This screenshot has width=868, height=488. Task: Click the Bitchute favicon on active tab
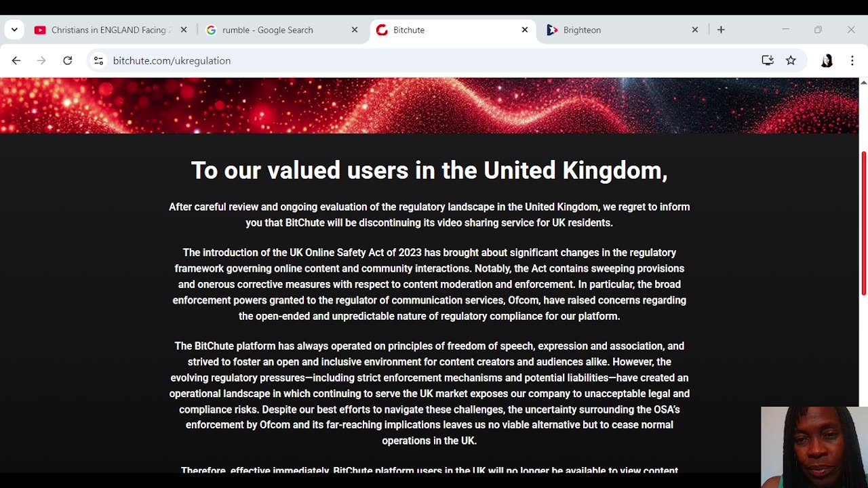pos(382,30)
